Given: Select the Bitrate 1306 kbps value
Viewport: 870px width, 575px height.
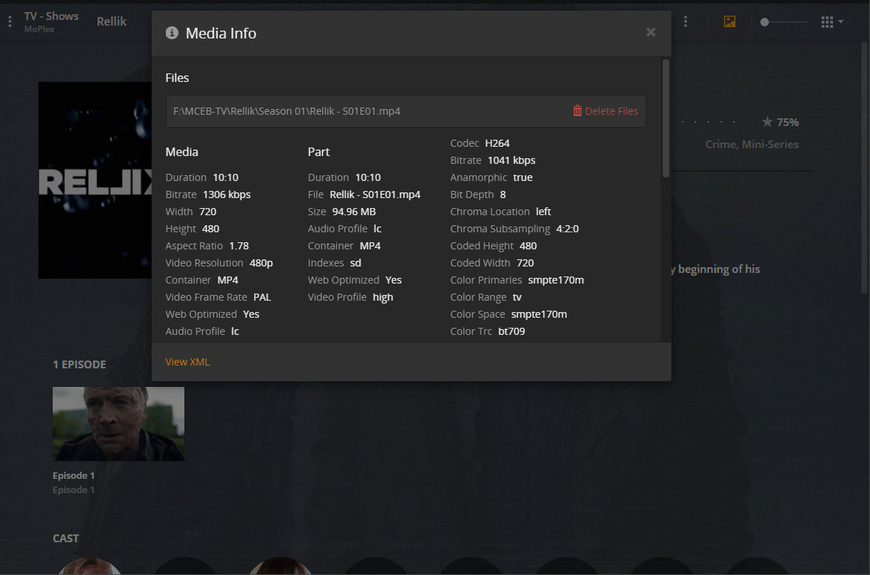Looking at the screenshot, I should tap(226, 194).
